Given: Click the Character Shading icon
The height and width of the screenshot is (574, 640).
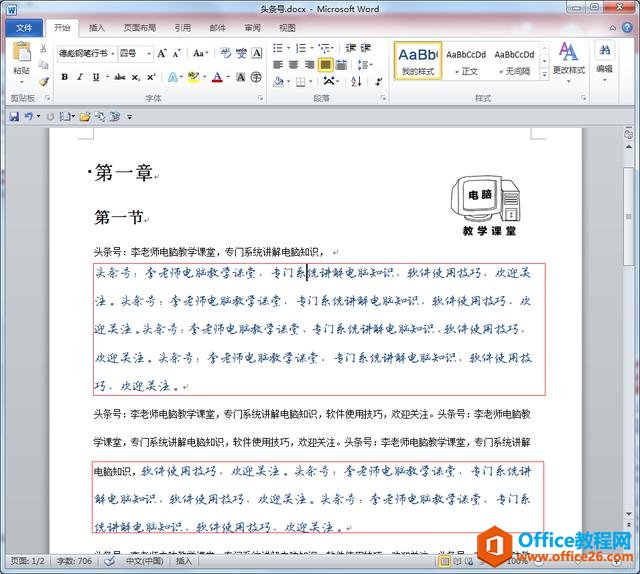Looking at the screenshot, I should tap(241, 77).
